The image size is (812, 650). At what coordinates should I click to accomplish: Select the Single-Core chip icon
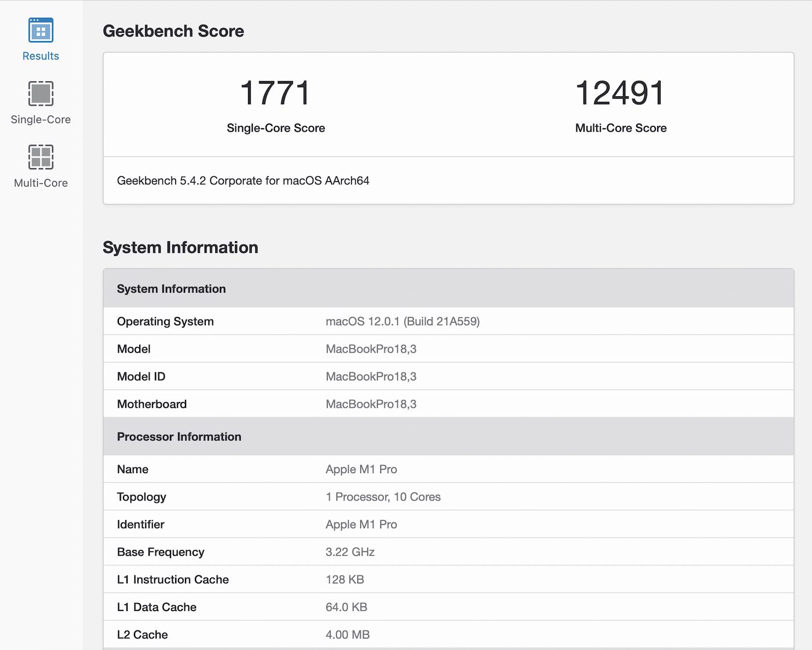pos(41,93)
